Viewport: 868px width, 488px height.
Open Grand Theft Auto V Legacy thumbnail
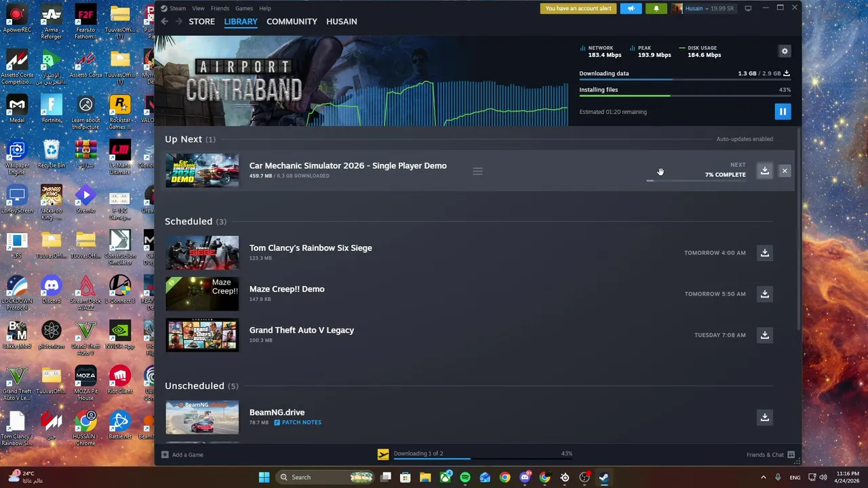coord(202,335)
